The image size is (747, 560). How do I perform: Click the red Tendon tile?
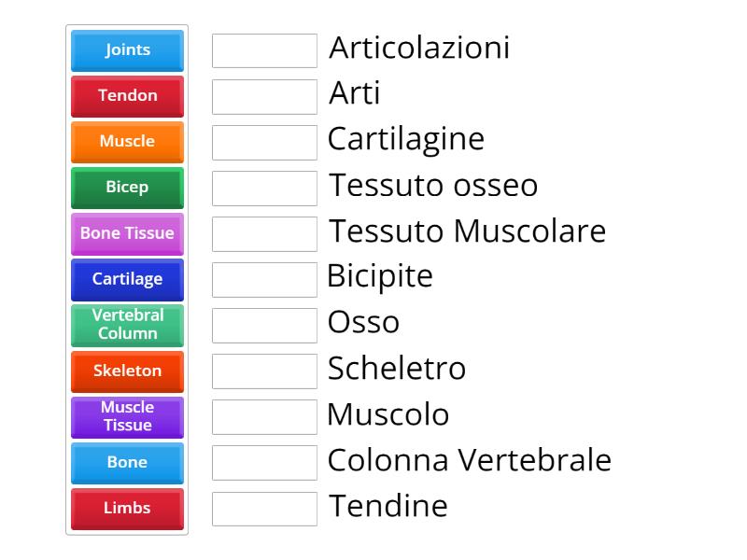pyautogui.click(x=127, y=96)
